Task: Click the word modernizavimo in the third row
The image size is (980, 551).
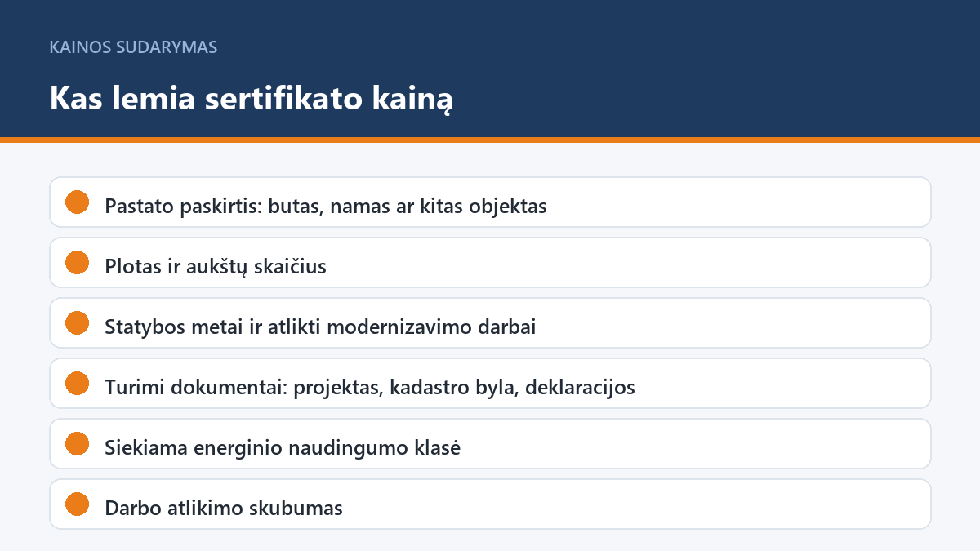Action: (425, 327)
